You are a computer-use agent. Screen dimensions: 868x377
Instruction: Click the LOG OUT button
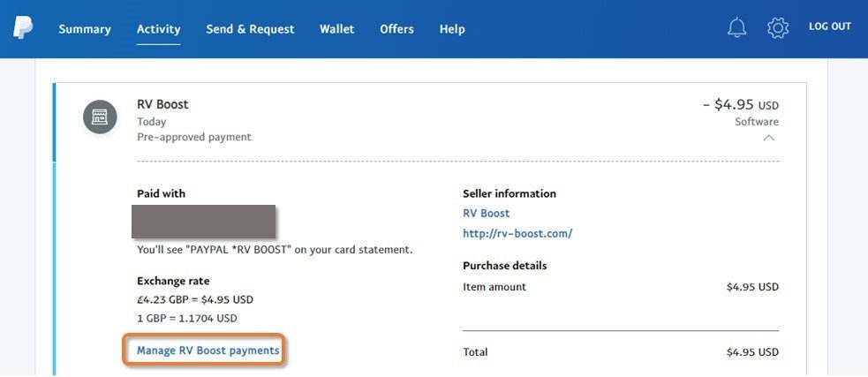(830, 26)
